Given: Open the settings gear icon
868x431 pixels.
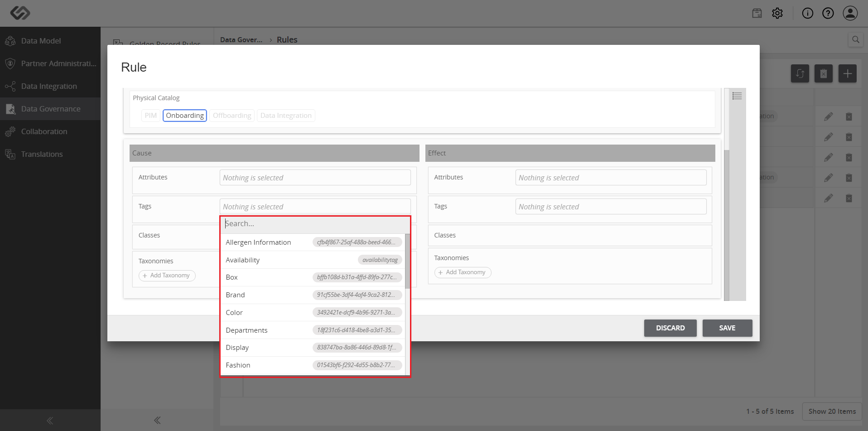Looking at the screenshot, I should point(777,13).
